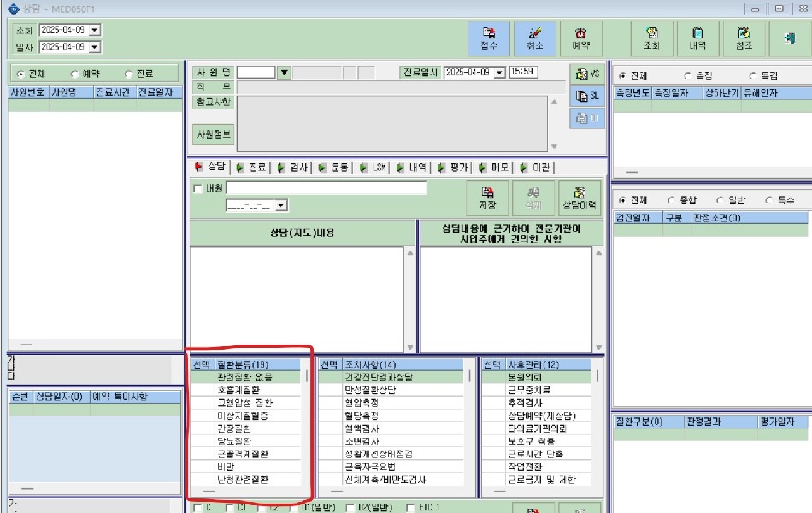
Task: Click the 저장 (save) icon button
Action: 487,198
